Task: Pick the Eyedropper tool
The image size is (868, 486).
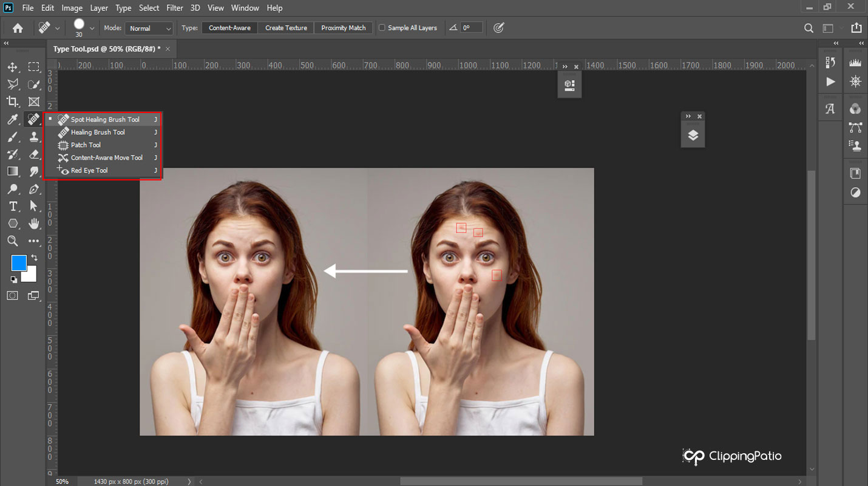Action: coord(13,119)
